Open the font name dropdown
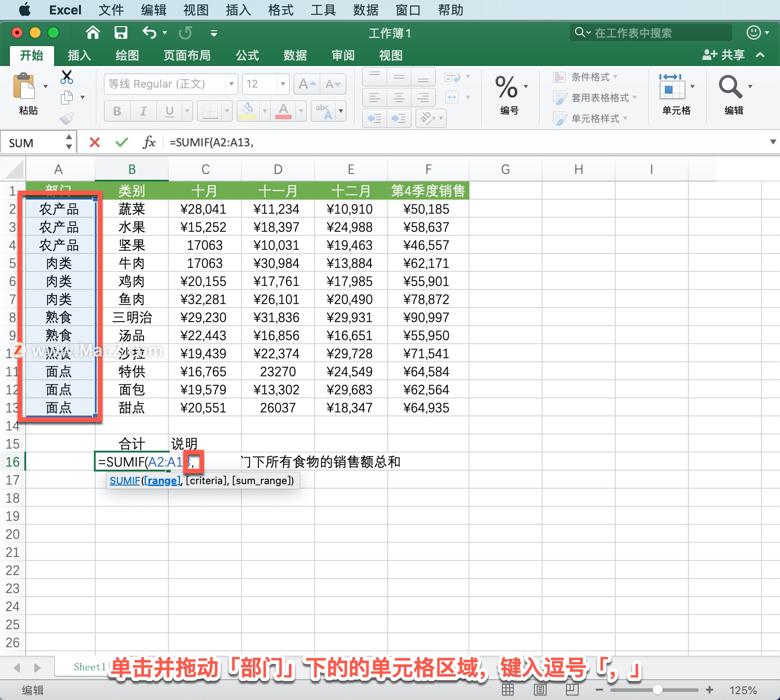Image resolution: width=780 pixels, height=700 pixels. pos(231,84)
